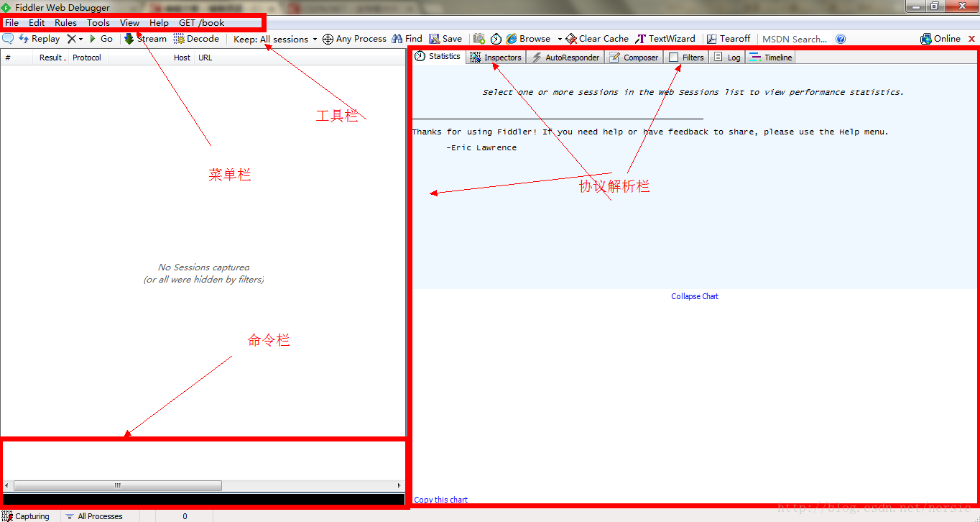Click the scrollbar left arrow under session list
980x522 pixels.
click(x=7, y=486)
